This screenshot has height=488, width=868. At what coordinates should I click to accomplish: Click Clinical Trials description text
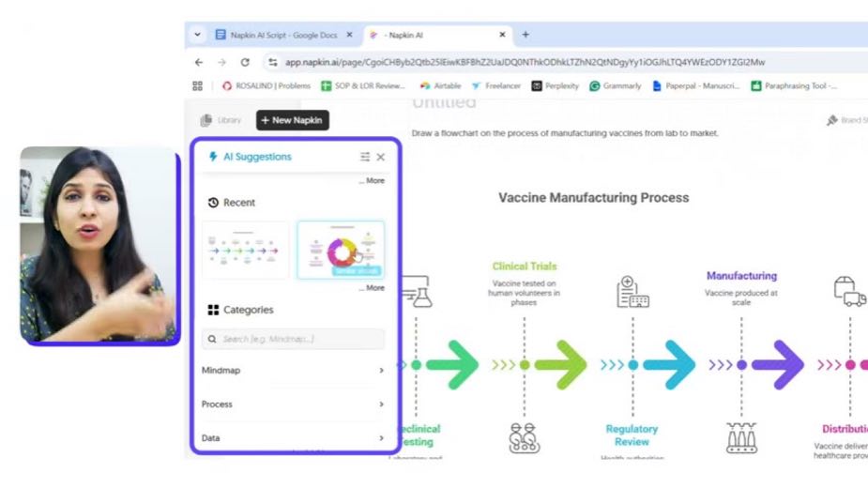tap(524, 293)
